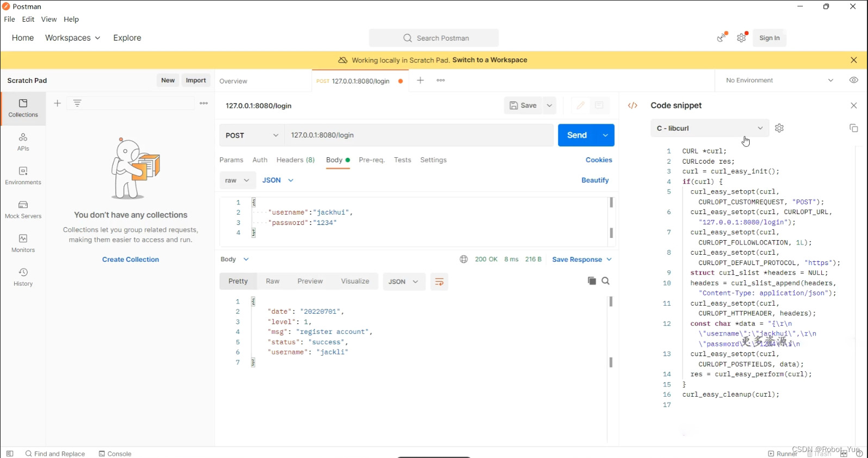Switch to the Pre-req. tab

(x=372, y=160)
